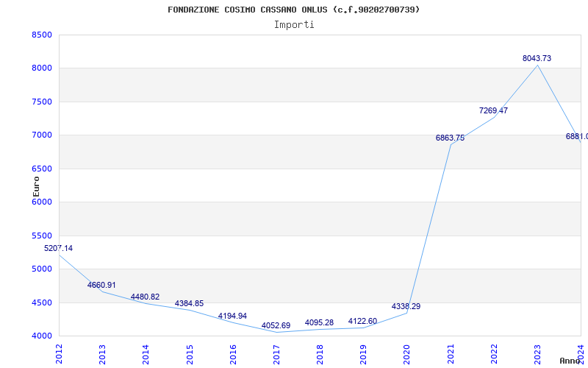Click the data label 4052.69
The image size is (588, 368).
[276, 325]
